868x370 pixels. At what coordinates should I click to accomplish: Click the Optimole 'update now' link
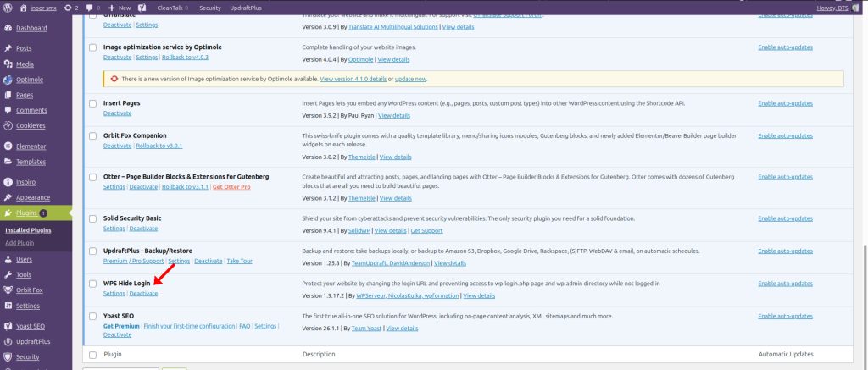click(x=410, y=79)
